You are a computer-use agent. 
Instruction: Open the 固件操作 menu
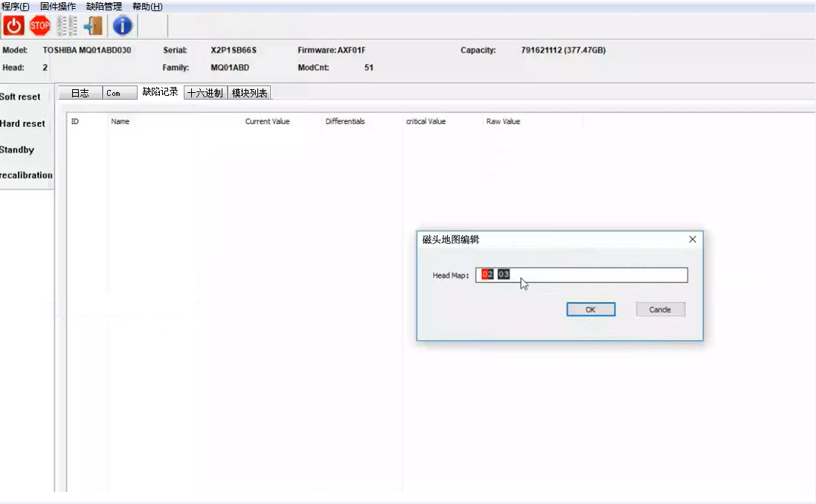pyautogui.click(x=58, y=6)
